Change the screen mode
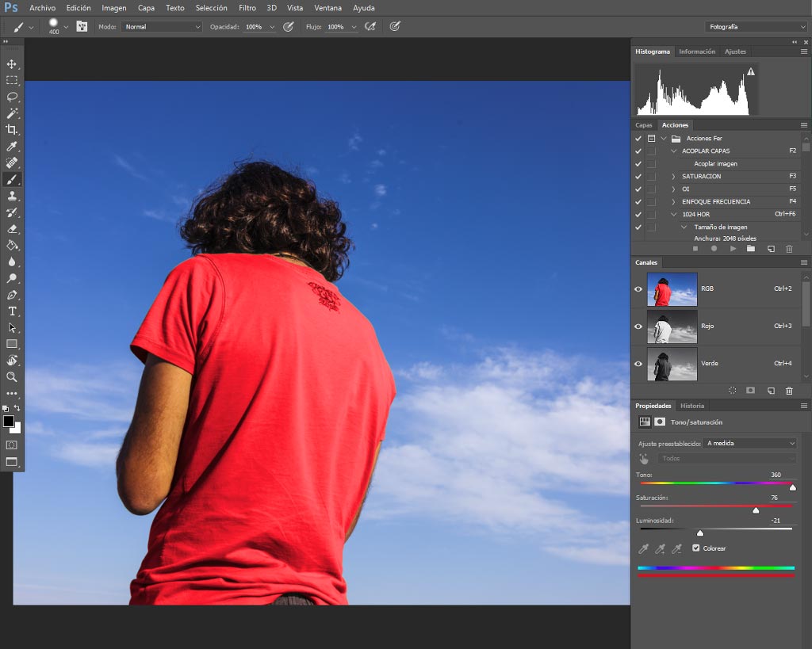The width and height of the screenshot is (812, 649). click(11, 462)
